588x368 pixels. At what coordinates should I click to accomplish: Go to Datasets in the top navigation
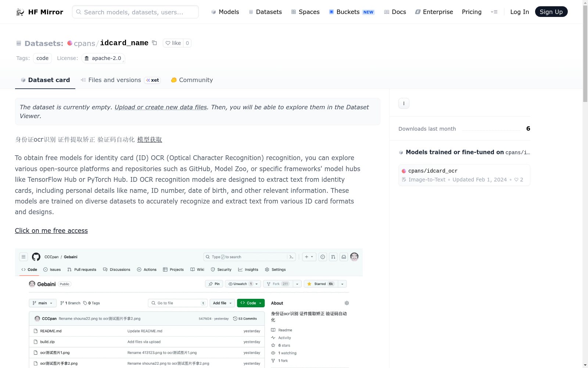[x=265, y=12]
